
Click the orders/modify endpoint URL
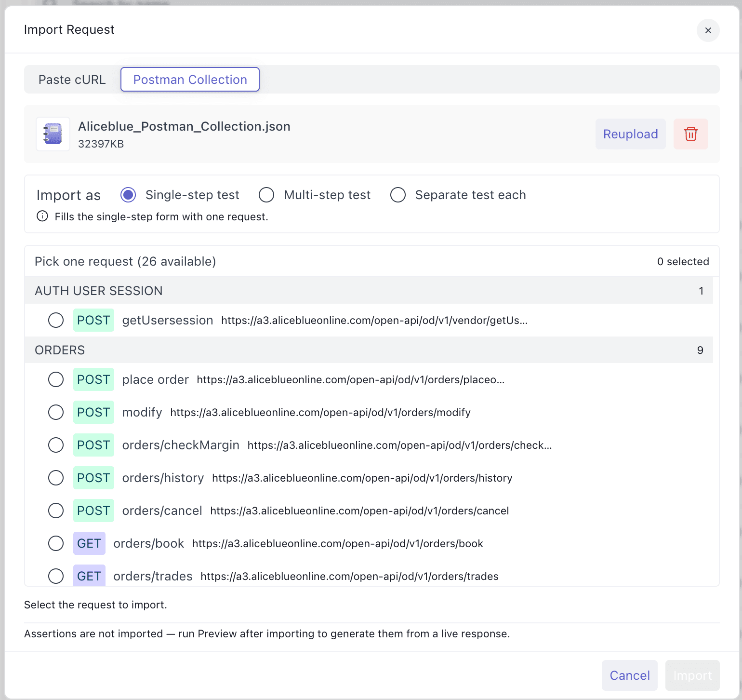point(320,412)
